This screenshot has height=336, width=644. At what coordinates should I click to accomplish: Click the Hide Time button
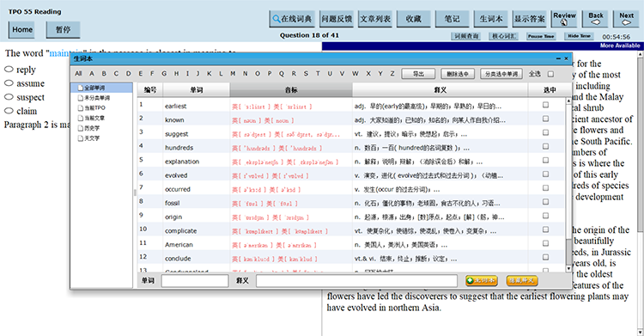pos(579,36)
